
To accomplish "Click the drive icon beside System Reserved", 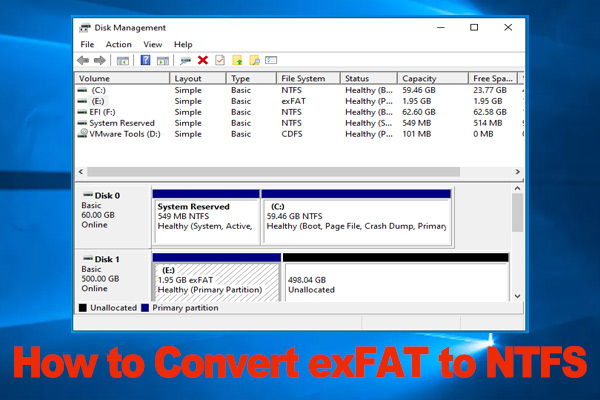I will tap(82, 123).
